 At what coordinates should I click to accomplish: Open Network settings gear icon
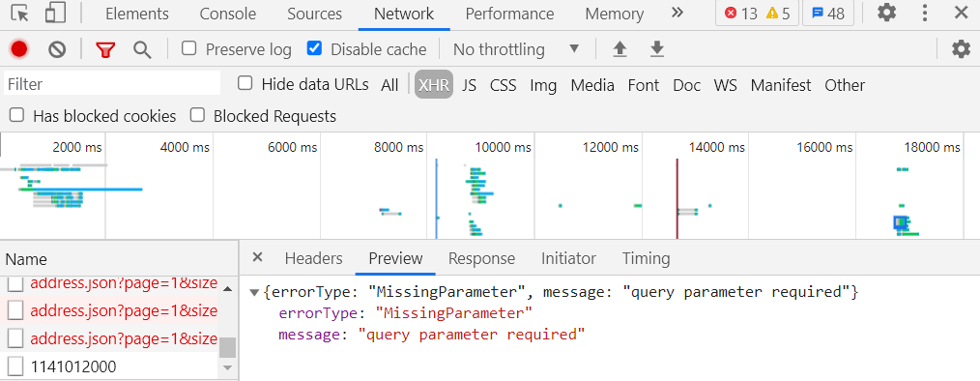click(x=961, y=49)
